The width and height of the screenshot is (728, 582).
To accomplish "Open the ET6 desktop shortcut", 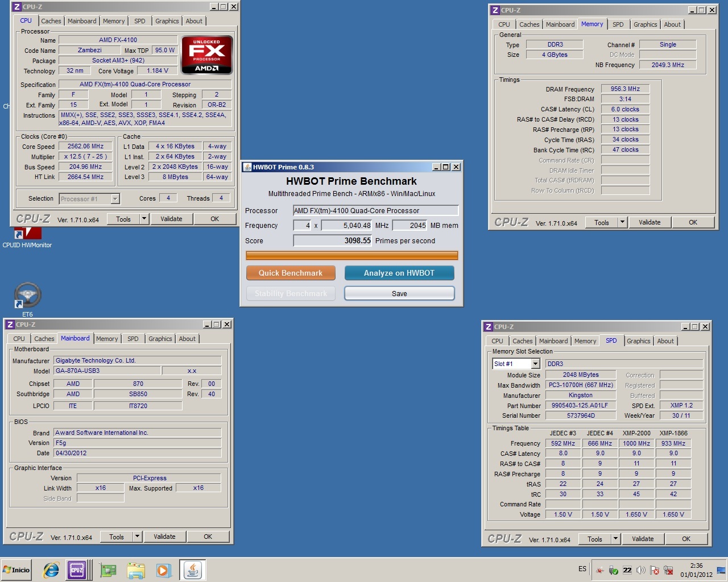I will (x=27, y=300).
